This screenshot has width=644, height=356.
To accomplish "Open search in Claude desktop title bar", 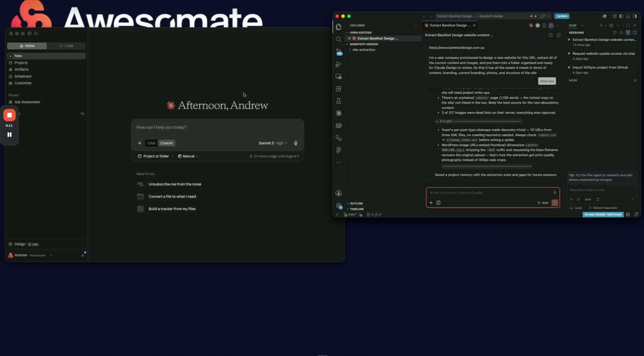I will coord(36,34).
